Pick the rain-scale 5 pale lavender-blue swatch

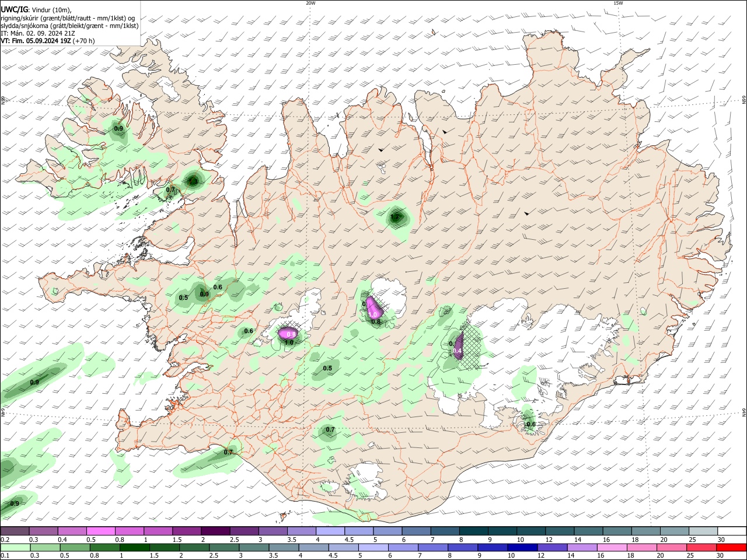[x=372, y=547]
